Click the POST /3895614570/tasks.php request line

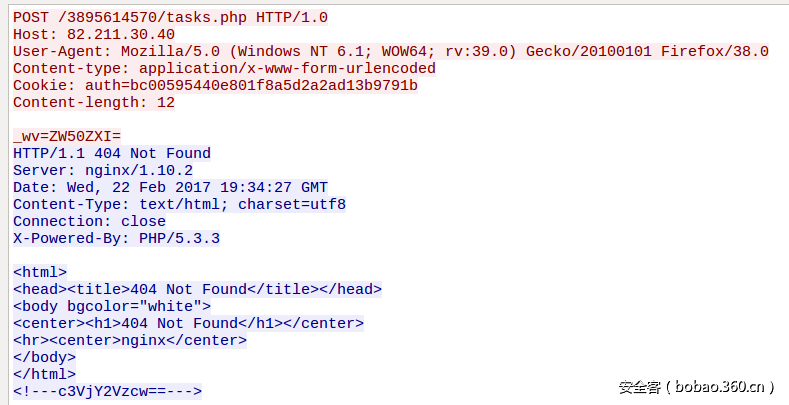point(170,18)
